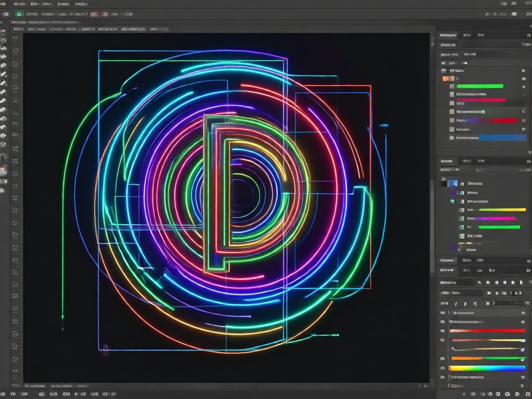
Task: Switch to second tab in top-right panel
Action: (467, 35)
